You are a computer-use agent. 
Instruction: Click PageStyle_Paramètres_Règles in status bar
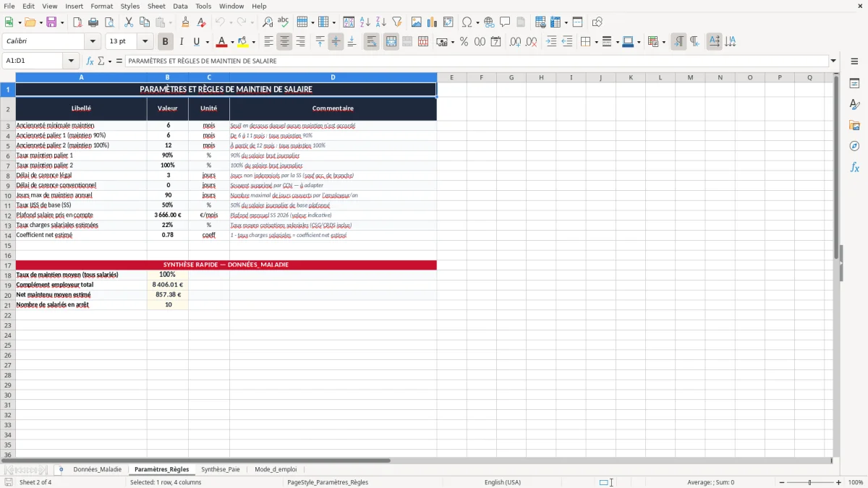click(328, 482)
